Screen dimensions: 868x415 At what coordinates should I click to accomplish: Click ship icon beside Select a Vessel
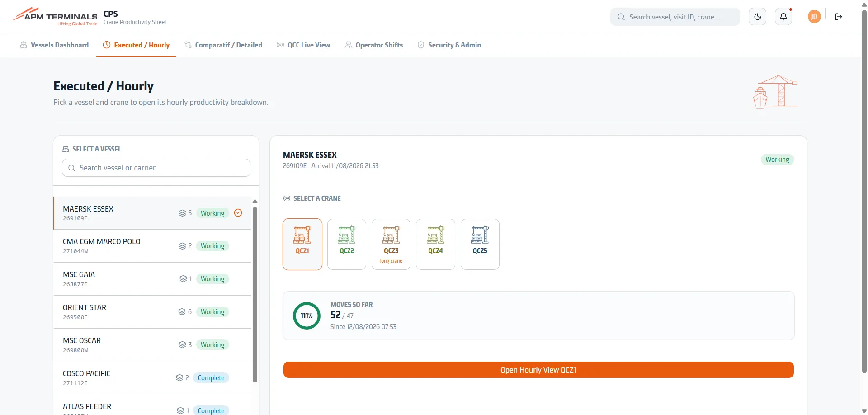point(66,149)
